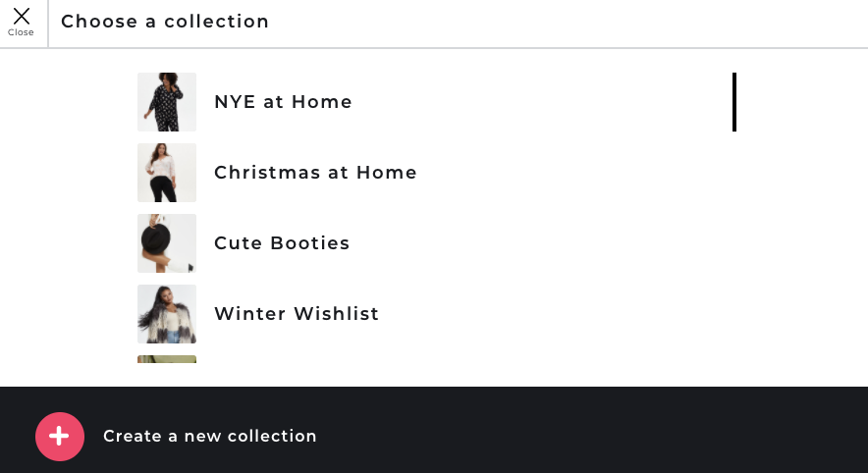Select the Winter Wishlist fur coat thumbnail

(x=167, y=314)
